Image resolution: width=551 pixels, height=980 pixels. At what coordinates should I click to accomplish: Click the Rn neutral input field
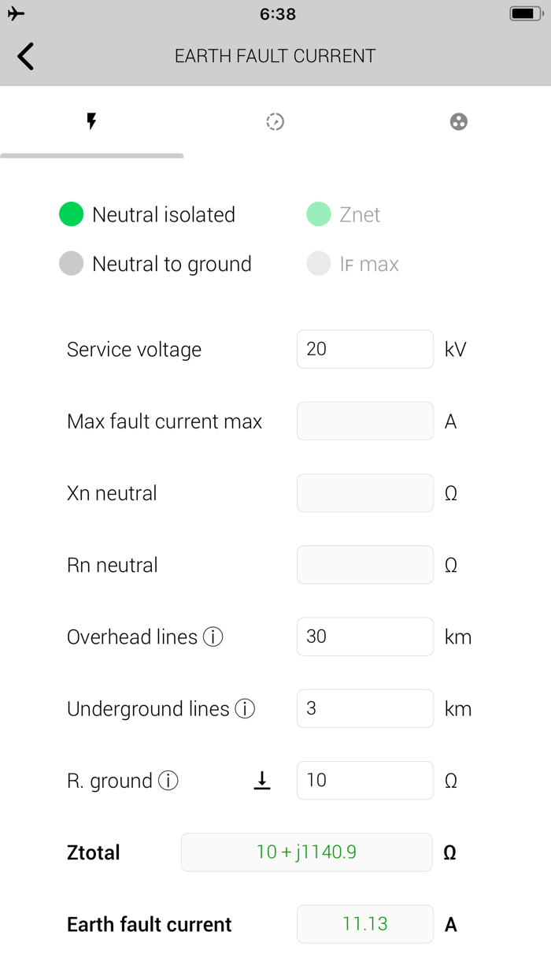pyautogui.click(x=364, y=564)
